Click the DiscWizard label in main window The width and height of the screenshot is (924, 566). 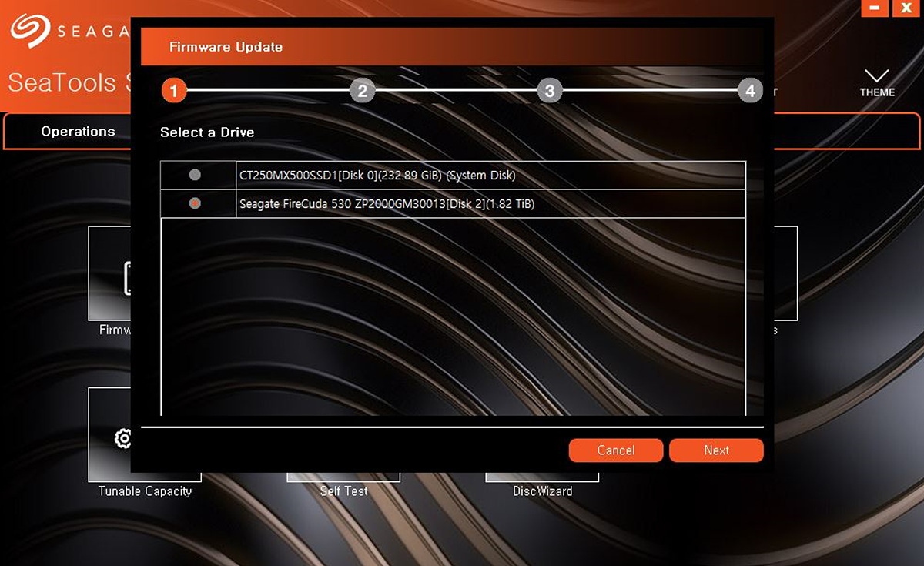[542, 491]
